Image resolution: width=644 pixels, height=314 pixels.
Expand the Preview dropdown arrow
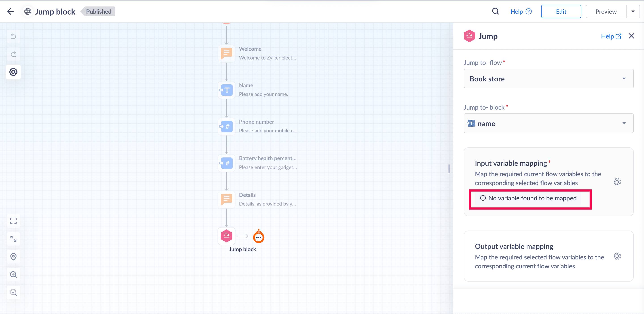pyautogui.click(x=633, y=11)
